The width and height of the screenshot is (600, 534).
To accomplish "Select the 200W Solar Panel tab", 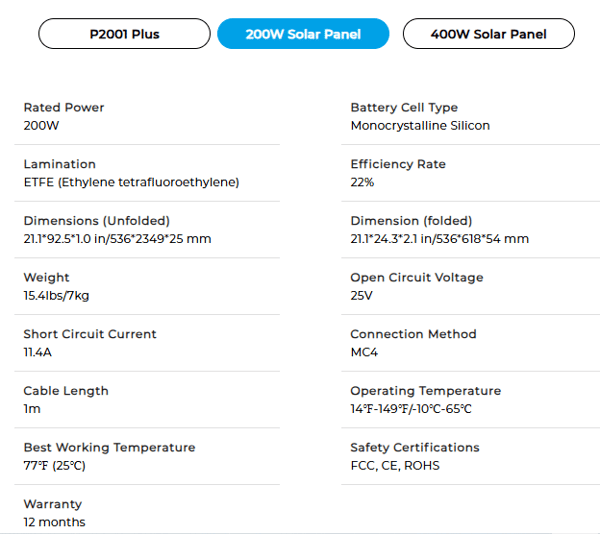I will (x=303, y=34).
